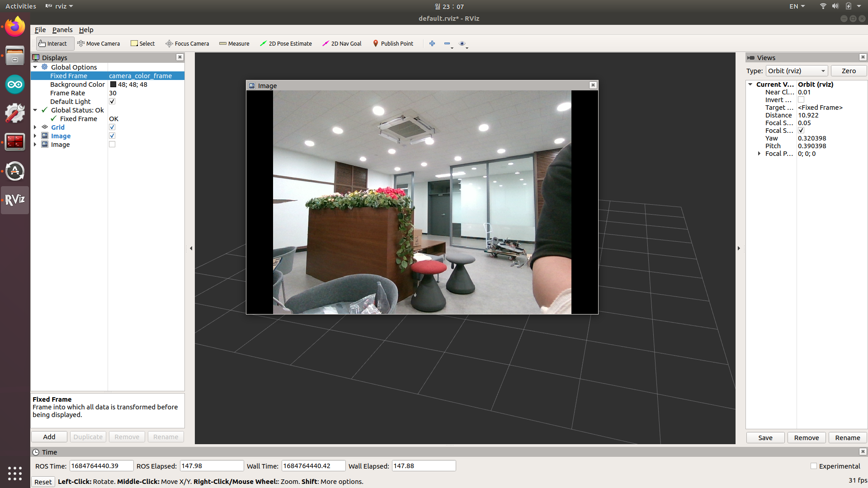Expand the Focal Point property
The height and width of the screenshot is (488, 868).
tap(759, 154)
